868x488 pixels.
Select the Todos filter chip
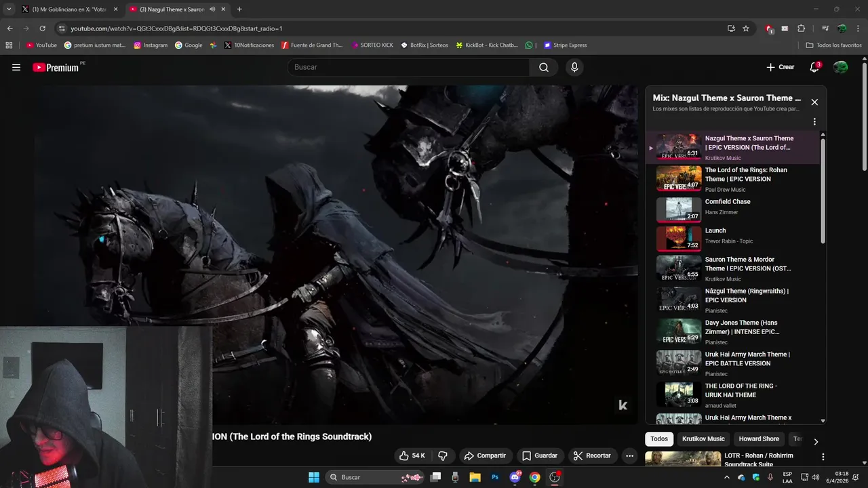pos(659,439)
